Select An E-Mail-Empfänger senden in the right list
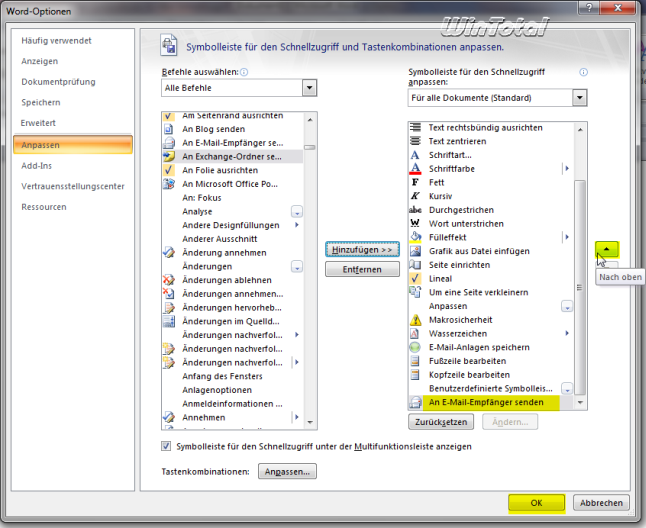Viewport: 646px width, 528px height. point(490,402)
